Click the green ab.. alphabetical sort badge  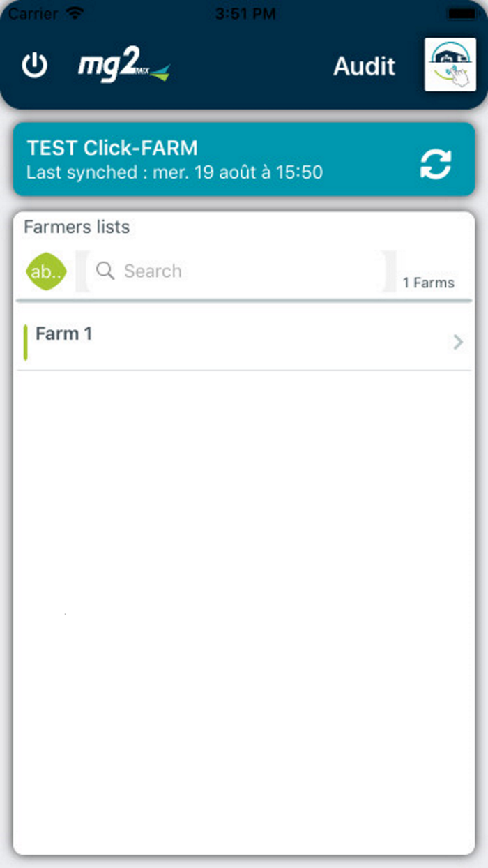pyautogui.click(x=45, y=271)
